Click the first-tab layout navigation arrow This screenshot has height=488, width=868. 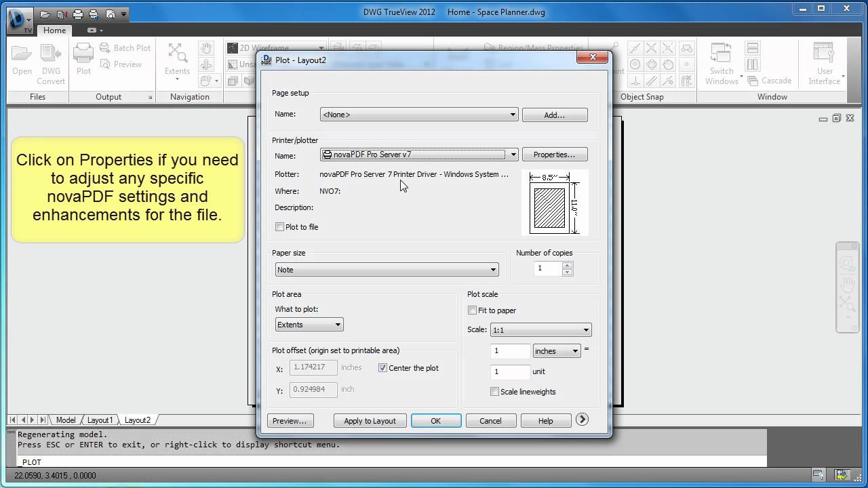pos(13,420)
